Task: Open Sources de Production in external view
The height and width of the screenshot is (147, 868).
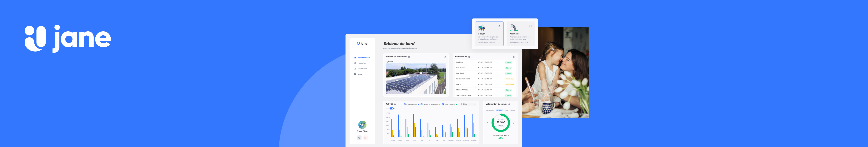Action: tap(445, 57)
